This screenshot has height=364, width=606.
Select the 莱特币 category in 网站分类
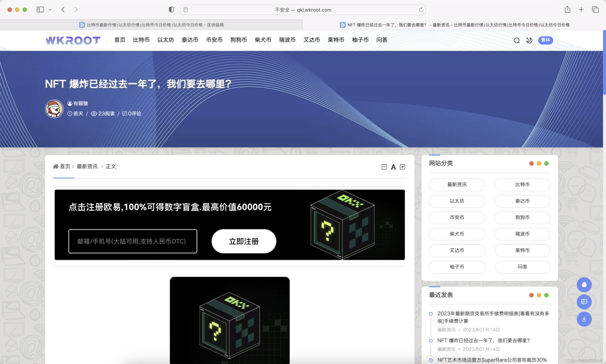point(523,250)
